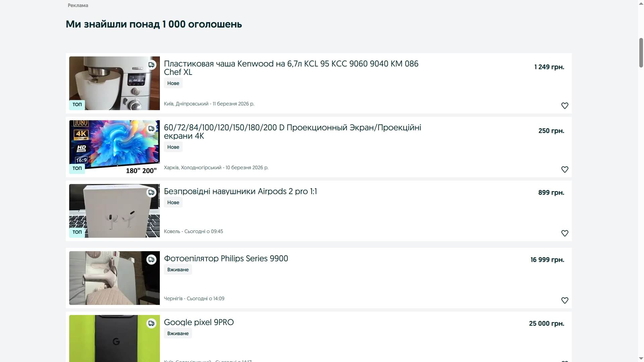View the Google Pixel phone thumbnail
This screenshot has height=362, width=644.
(114, 339)
